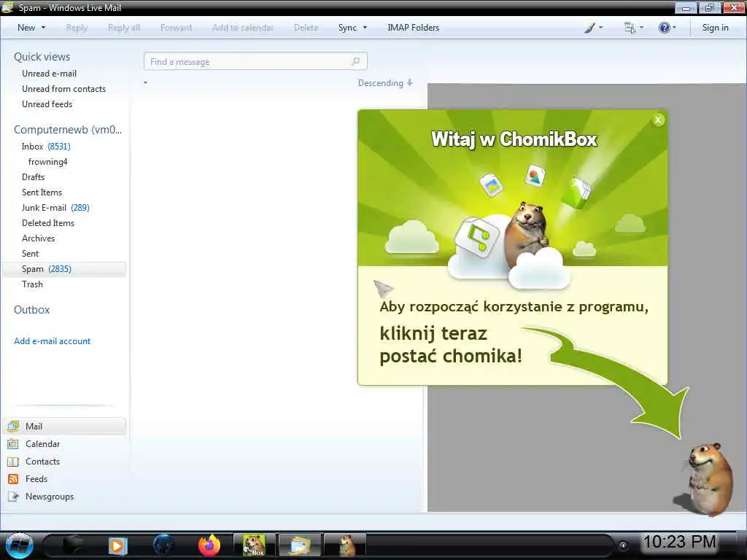Select the Spam folder

pyautogui.click(x=64, y=269)
